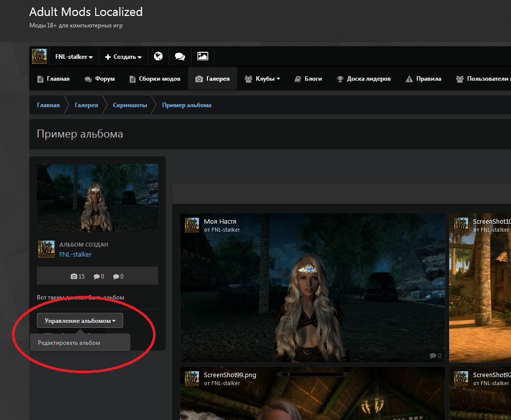Screen dimensions: 511x420
Task: Open the Клубы navigation dropdown
Action: [x=263, y=79]
